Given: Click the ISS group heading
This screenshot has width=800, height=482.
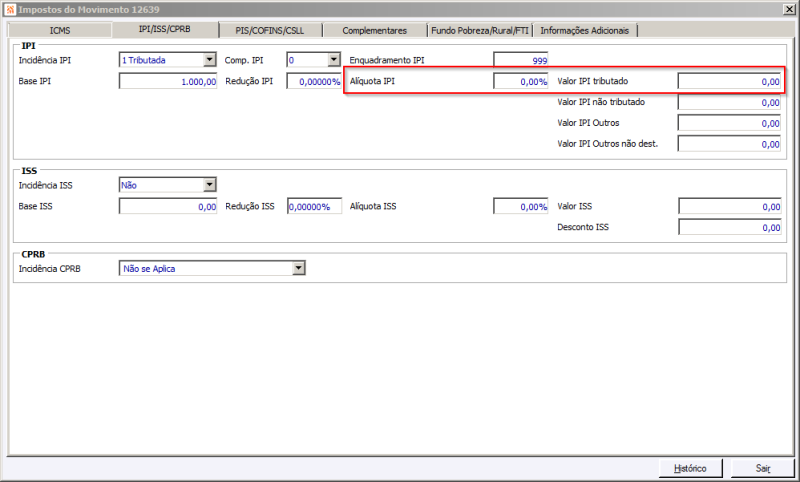Looking at the screenshot, I should click(29, 171).
